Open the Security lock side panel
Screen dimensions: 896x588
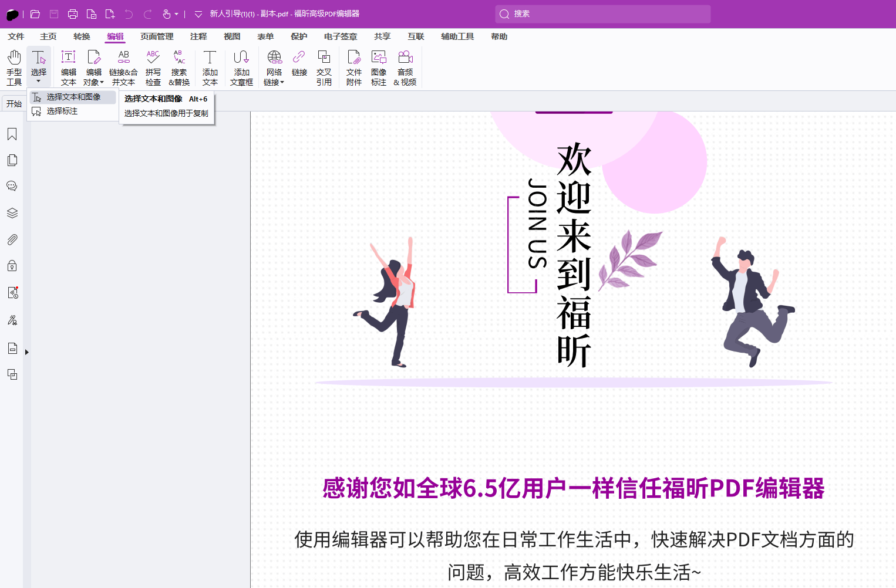click(x=12, y=266)
